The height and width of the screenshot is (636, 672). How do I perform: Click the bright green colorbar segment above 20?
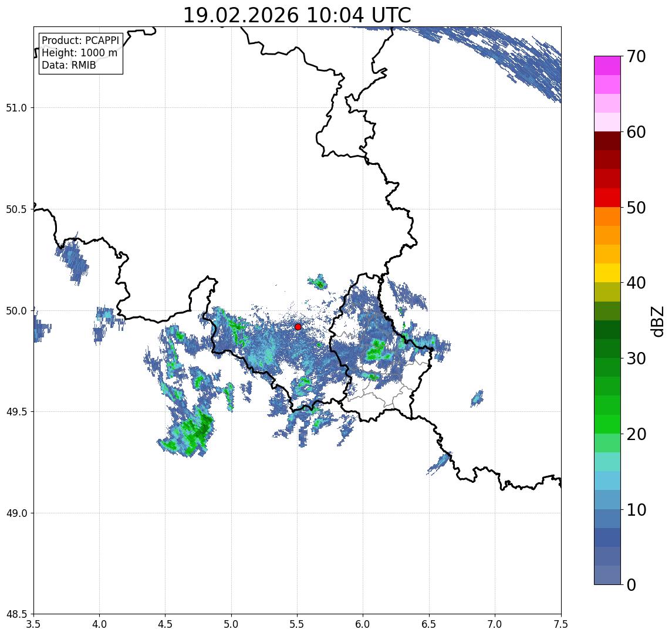(607, 424)
